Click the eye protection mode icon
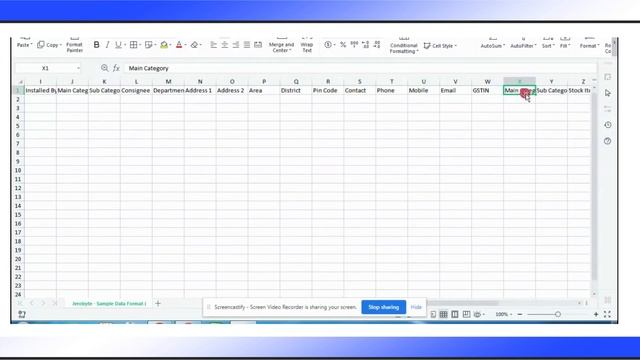The width and height of the screenshot is (640, 360). click(477, 314)
